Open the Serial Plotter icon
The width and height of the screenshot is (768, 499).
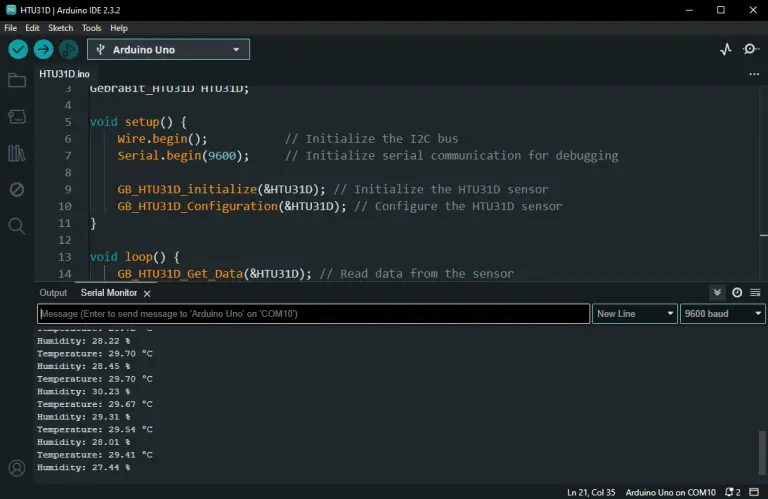pyautogui.click(x=726, y=49)
